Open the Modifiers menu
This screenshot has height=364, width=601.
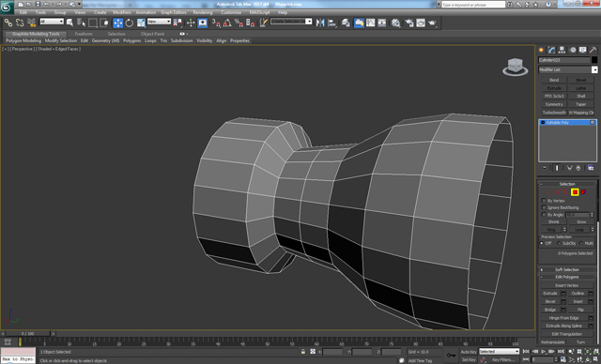[121, 12]
